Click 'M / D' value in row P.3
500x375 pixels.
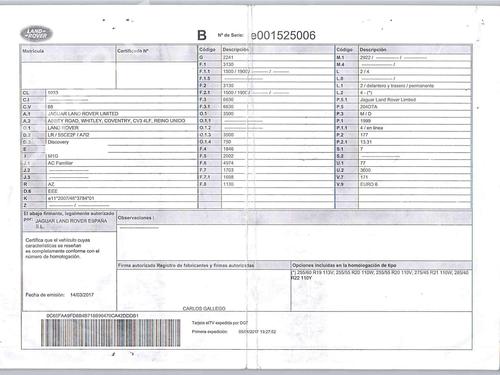point(366,114)
